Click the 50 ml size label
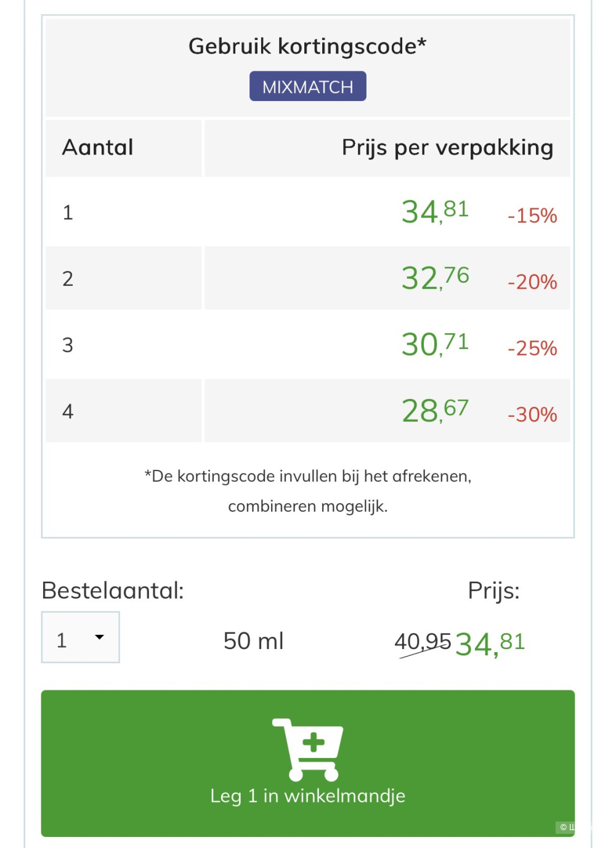Image resolution: width=616 pixels, height=848 pixels. tap(253, 641)
